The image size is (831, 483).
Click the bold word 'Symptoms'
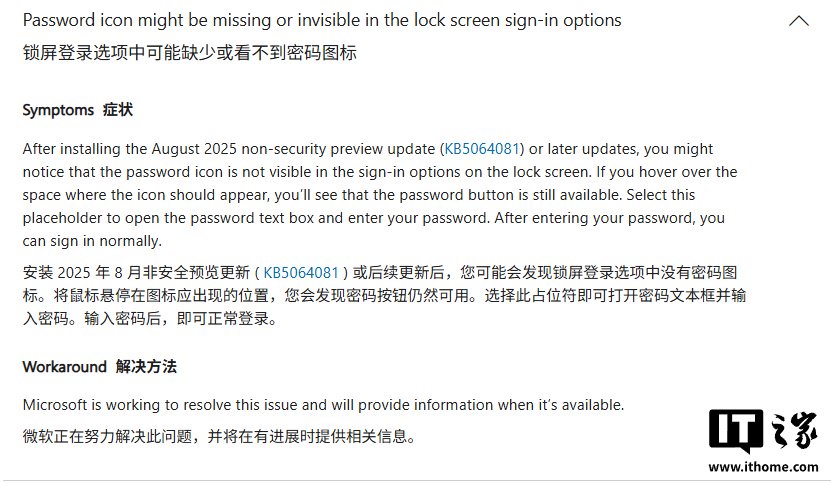(x=58, y=110)
